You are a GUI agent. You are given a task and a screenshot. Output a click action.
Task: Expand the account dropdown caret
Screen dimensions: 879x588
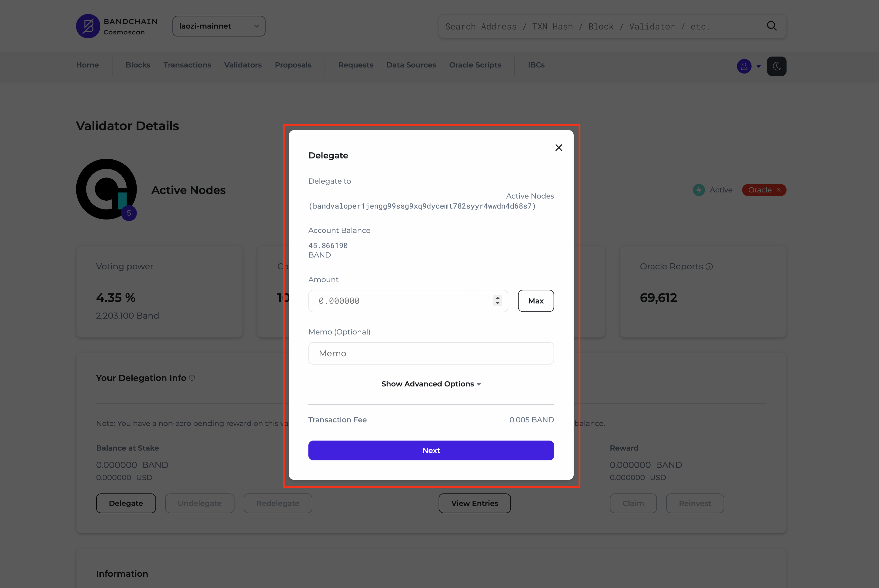point(759,67)
